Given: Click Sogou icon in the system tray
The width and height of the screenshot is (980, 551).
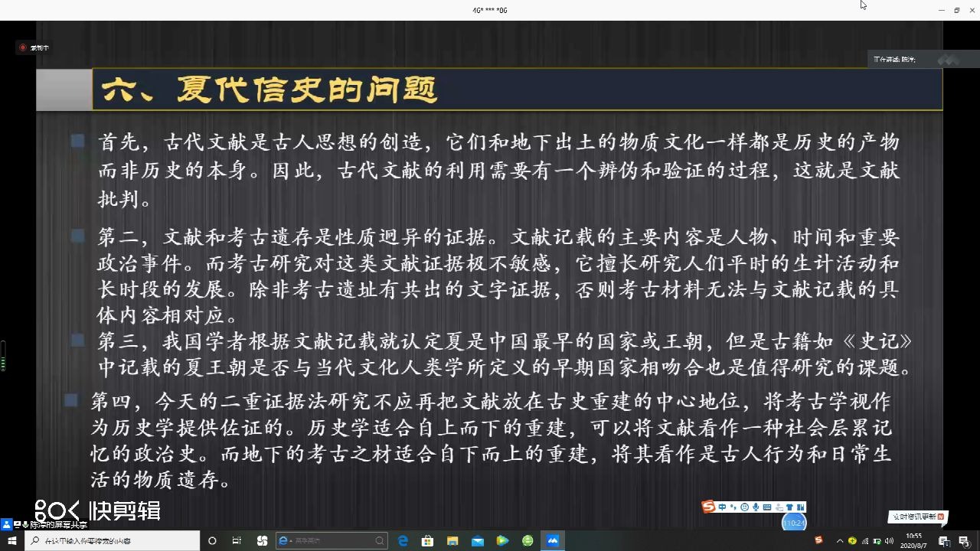Looking at the screenshot, I should tap(819, 540).
